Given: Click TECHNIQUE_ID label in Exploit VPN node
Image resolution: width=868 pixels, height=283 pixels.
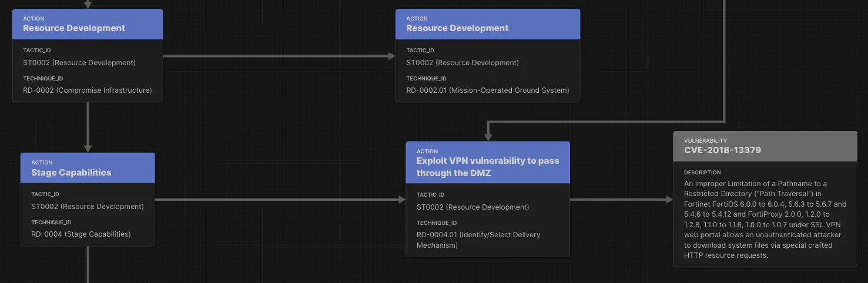Looking at the screenshot, I should [x=437, y=223].
